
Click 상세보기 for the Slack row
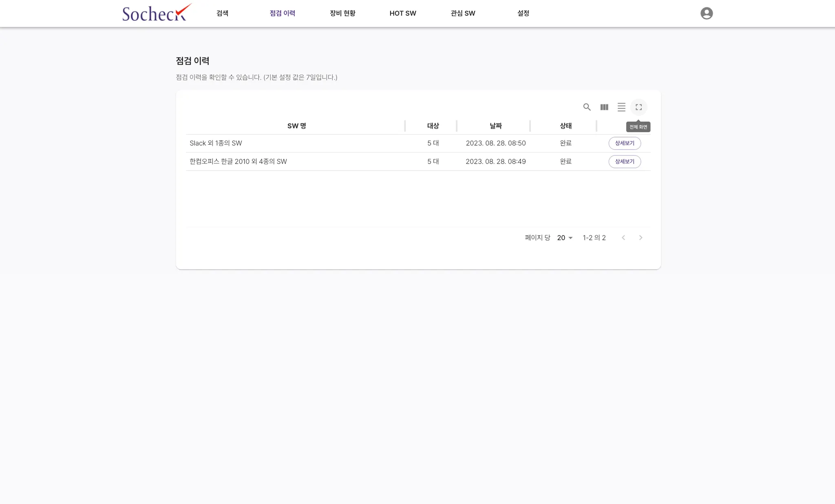click(x=625, y=143)
